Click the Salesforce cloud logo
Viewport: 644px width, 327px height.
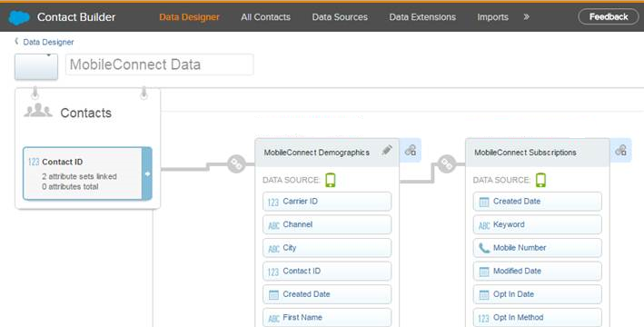pyautogui.click(x=19, y=17)
